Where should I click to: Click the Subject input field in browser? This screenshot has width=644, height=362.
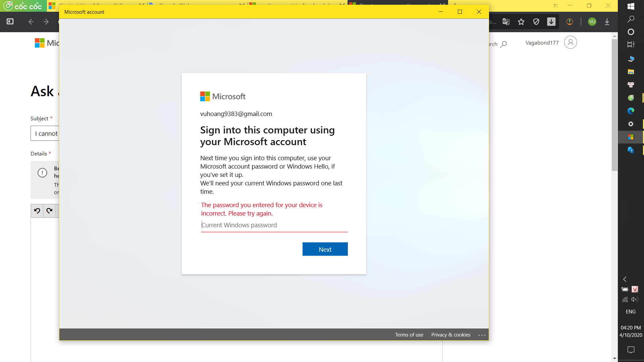(45, 133)
